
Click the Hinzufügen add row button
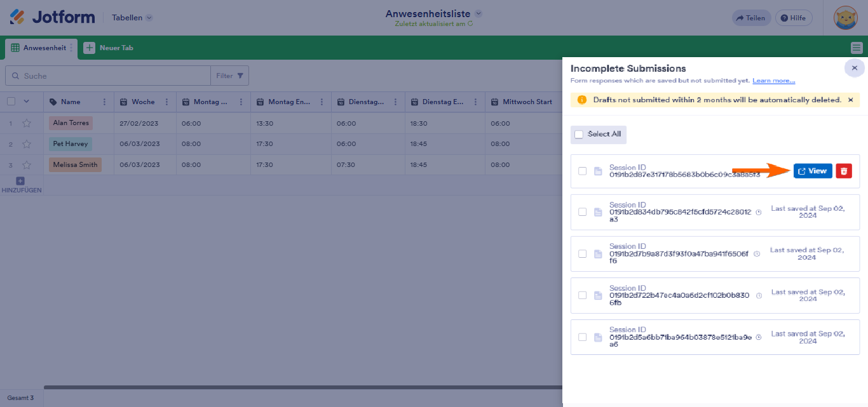[x=20, y=185]
